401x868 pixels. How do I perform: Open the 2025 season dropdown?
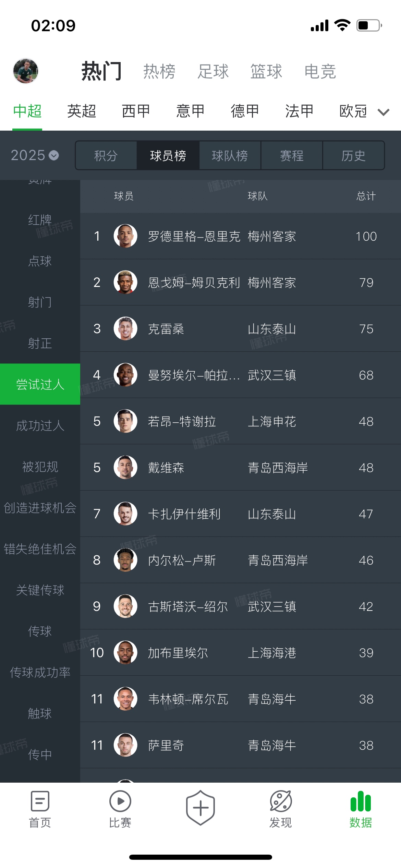click(35, 155)
